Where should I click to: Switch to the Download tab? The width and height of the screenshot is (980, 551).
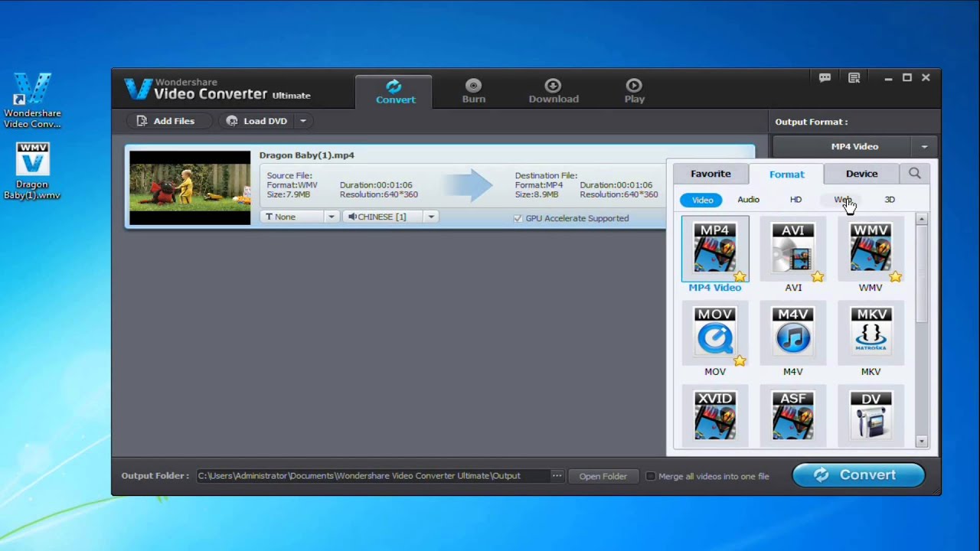point(554,91)
